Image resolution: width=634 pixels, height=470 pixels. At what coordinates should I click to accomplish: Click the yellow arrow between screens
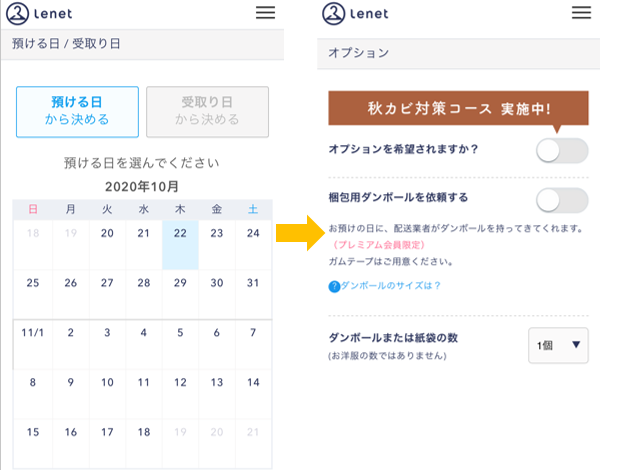[x=300, y=233]
